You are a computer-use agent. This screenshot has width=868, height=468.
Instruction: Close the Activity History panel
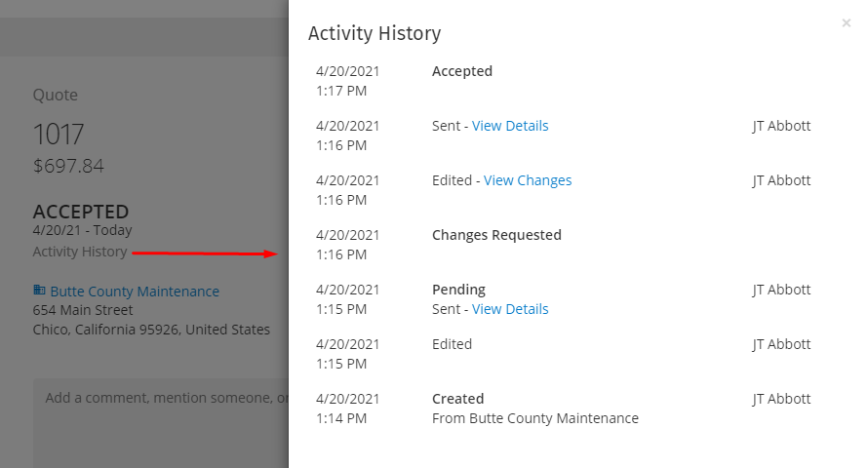click(x=846, y=23)
